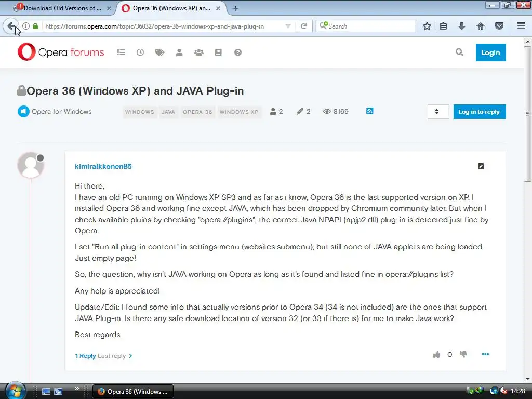Upvote the post with the thumbs-up icon
532x399 pixels.
(x=436, y=355)
